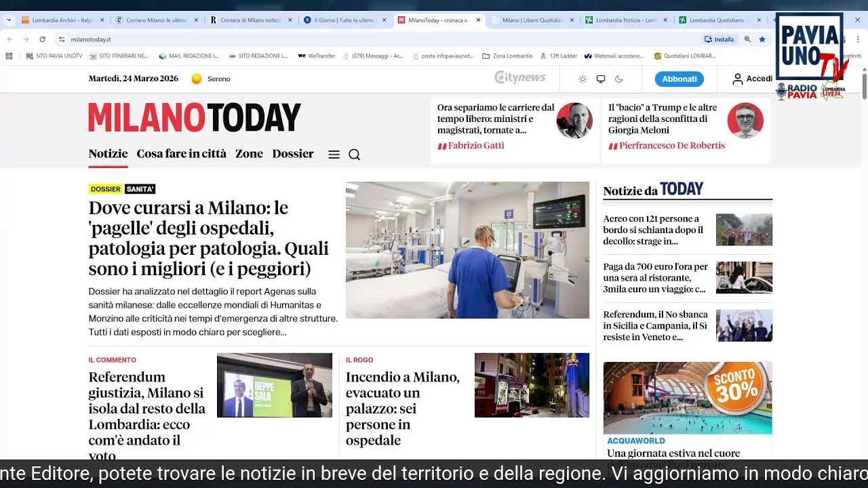
Task: Open the Notizie menu section
Action: 108,154
